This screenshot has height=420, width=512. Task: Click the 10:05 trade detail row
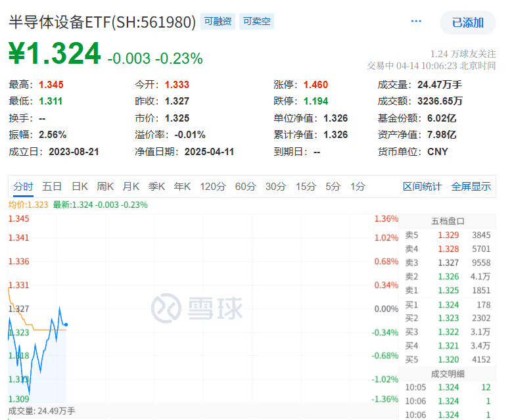pyautogui.click(x=448, y=387)
